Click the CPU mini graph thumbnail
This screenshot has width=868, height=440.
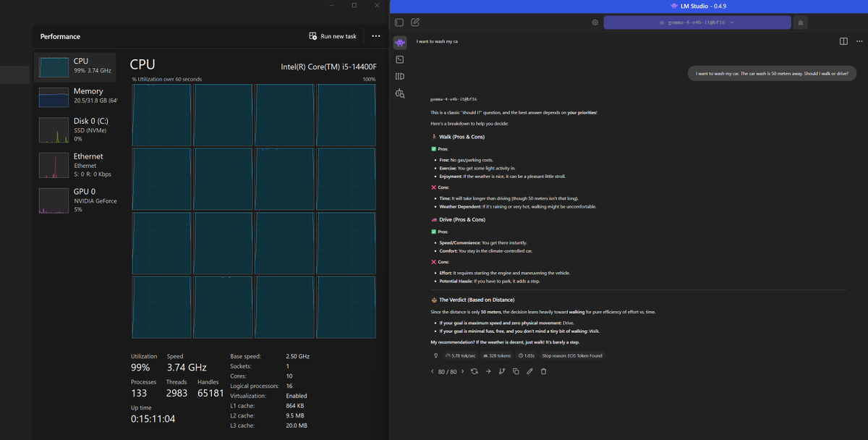53,66
